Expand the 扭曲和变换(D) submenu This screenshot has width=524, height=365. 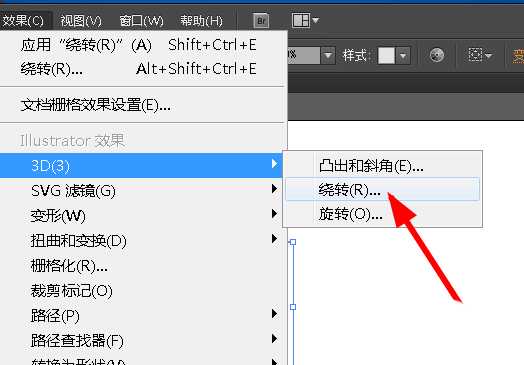(x=143, y=241)
